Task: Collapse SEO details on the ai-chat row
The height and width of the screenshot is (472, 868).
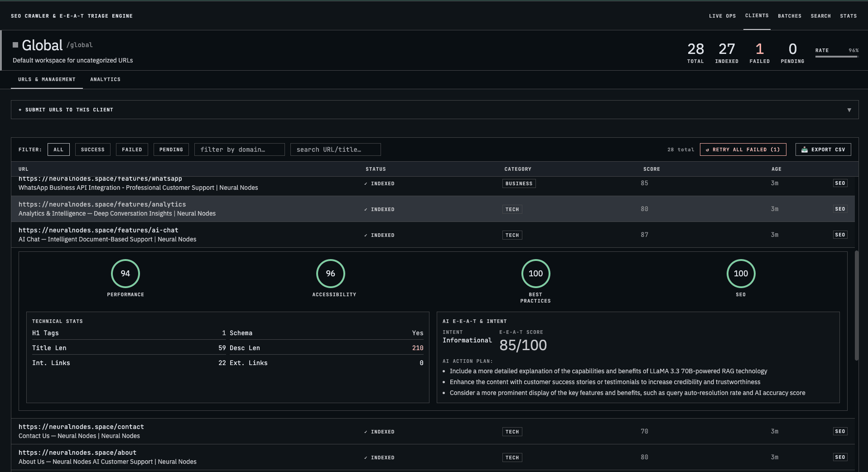Action: click(x=840, y=235)
